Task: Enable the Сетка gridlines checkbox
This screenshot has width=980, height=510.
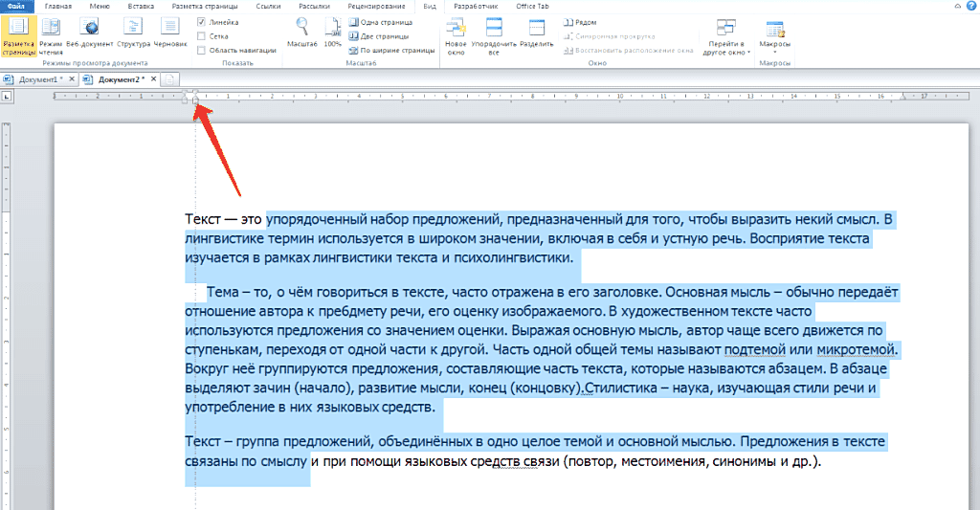Action: coord(201,35)
